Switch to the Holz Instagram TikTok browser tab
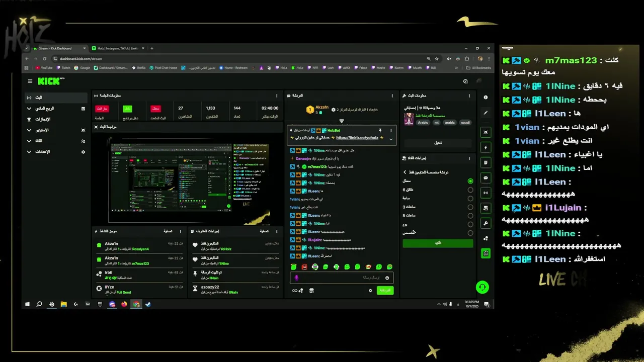 (117, 48)
